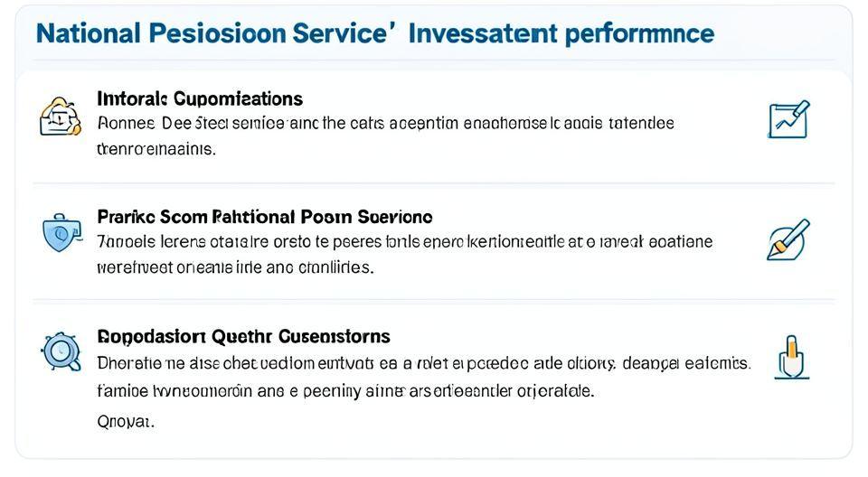
Task: Select the blue shield icon
Action: (57, 232)
